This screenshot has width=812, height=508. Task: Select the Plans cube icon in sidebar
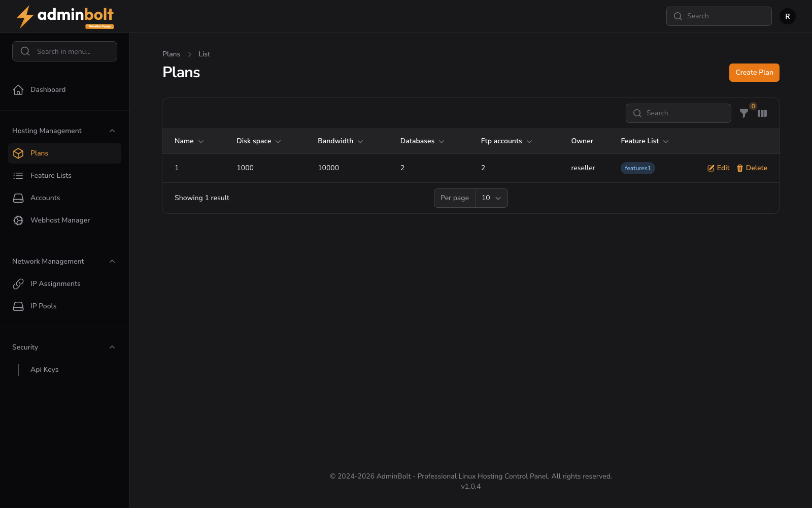point(18,153)
